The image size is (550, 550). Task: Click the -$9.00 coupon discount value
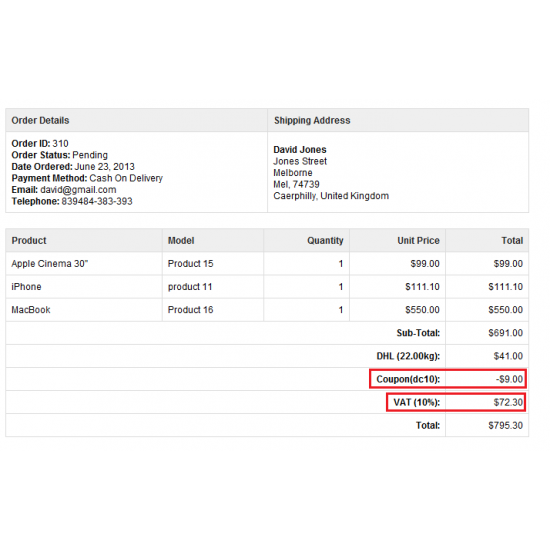coord(509,379)
